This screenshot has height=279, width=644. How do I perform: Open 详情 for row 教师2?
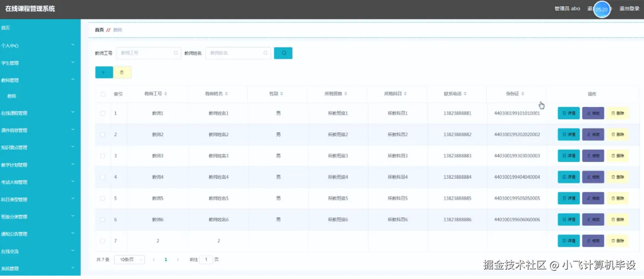[569, 134]
